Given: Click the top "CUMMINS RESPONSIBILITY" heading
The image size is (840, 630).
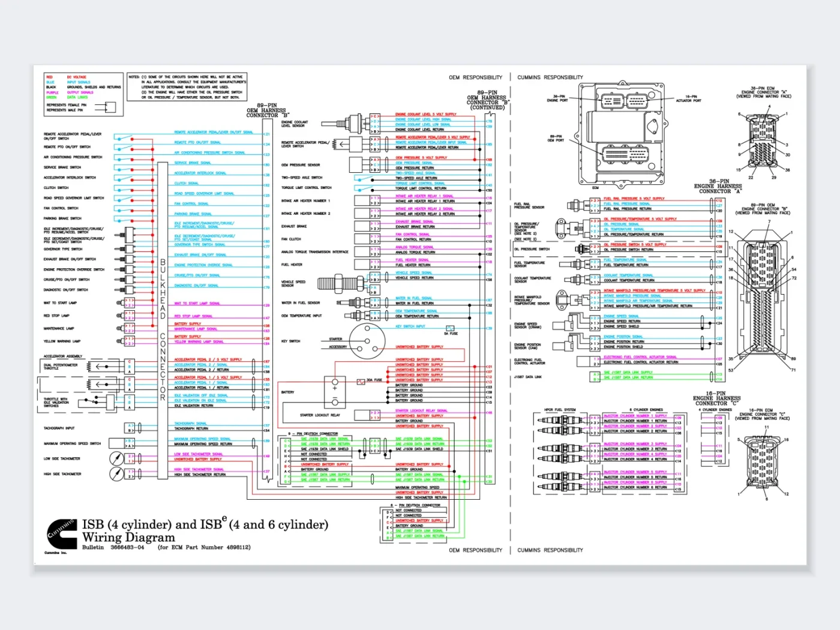Looking at the screenshot, I should pos(550,77).
